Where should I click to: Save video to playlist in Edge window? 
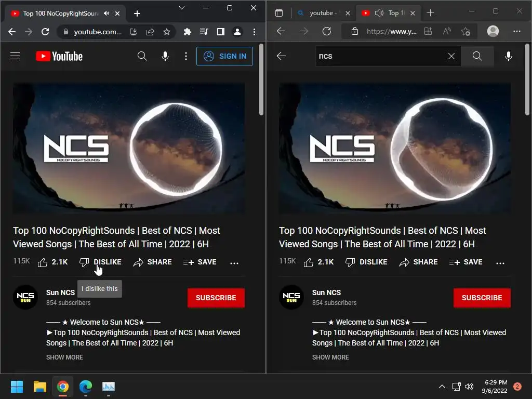point(466,262)
